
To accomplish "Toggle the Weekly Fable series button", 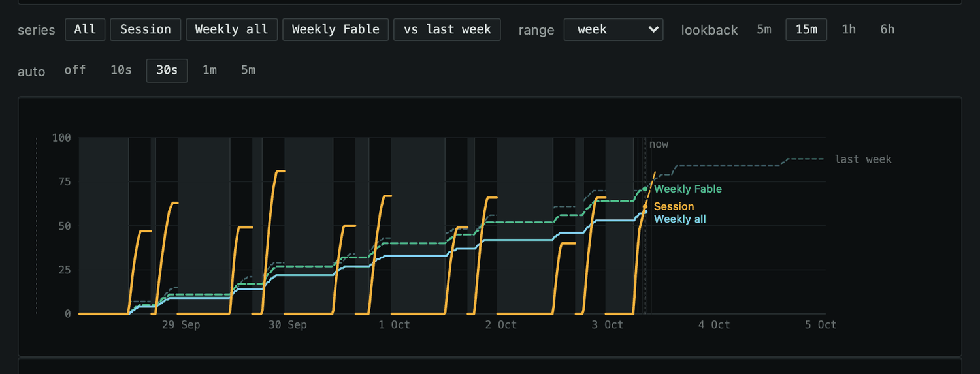I will [336, 29].
